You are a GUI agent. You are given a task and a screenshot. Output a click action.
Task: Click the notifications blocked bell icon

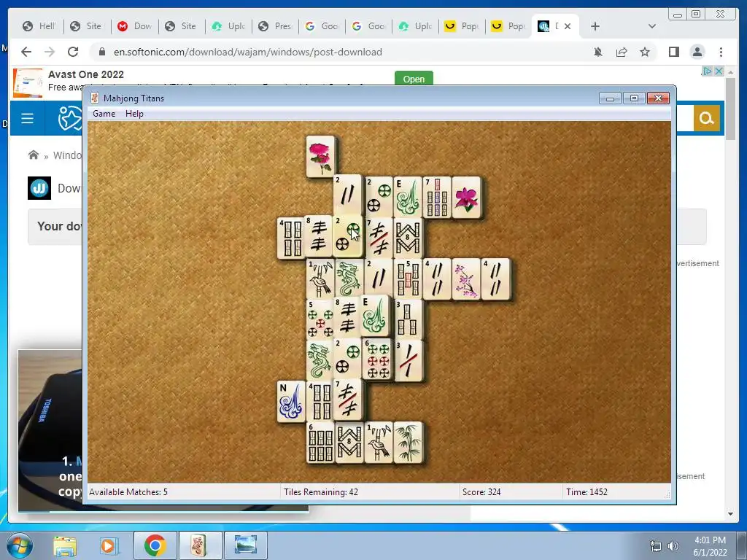click(x=598, y=52)
